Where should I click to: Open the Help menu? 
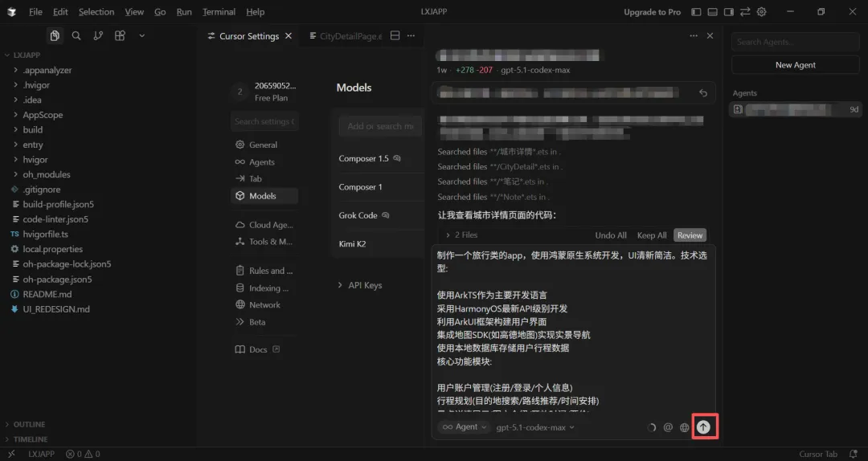pos(256,11)
